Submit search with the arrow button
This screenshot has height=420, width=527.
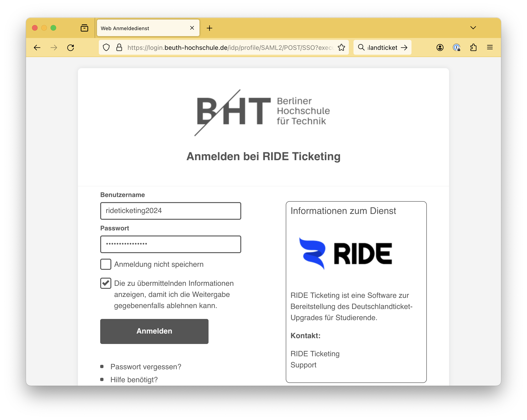(404, 47)
